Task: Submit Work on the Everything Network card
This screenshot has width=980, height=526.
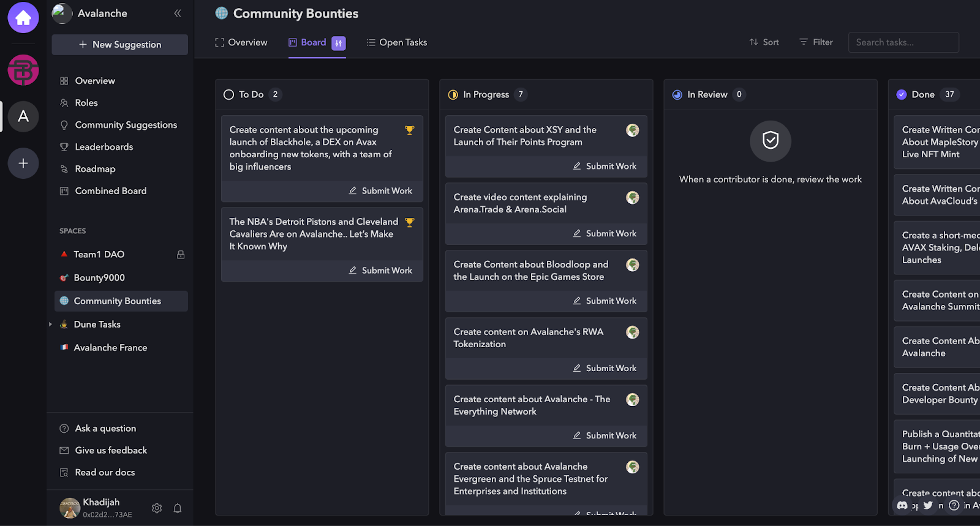Action: click(x=605, y=436)
